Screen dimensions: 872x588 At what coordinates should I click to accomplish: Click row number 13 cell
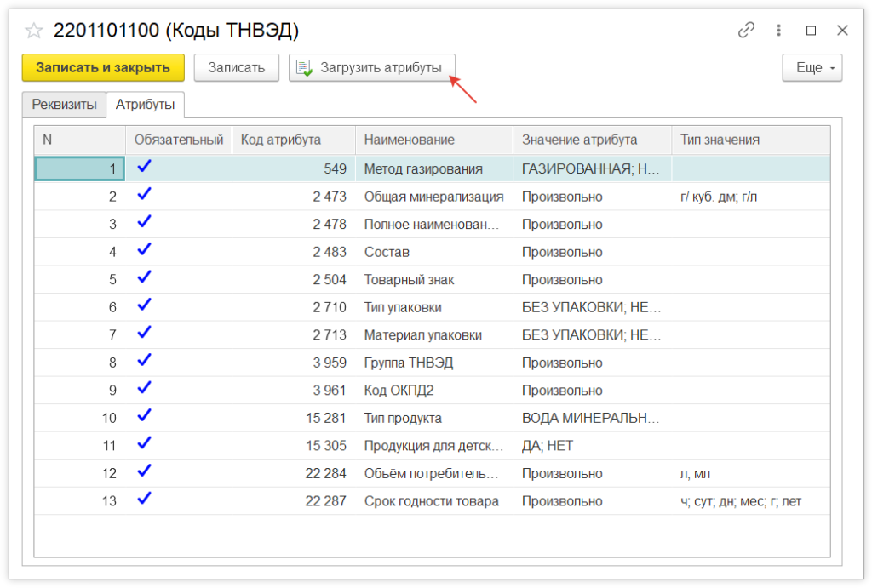click(x=79, y=501)
